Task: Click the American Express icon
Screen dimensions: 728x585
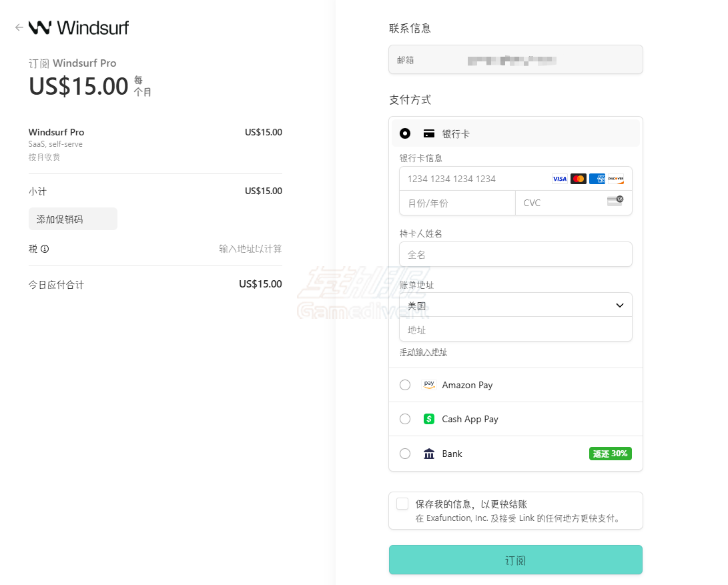Action: click(x=597, y=179)
